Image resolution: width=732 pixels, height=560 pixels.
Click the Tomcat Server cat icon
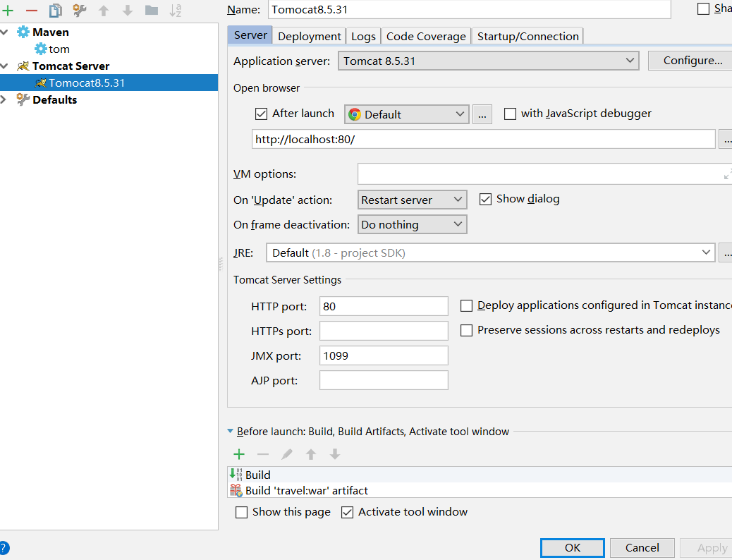pyautogui.click(x=23, y=66)
